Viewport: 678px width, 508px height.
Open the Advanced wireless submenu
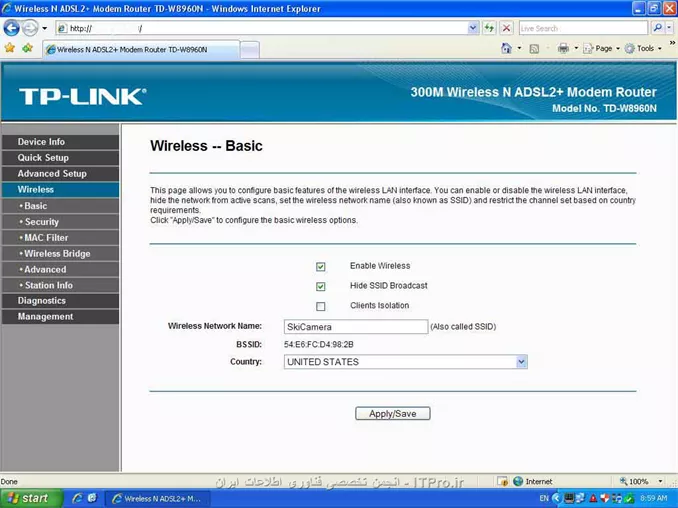(60, 269)
